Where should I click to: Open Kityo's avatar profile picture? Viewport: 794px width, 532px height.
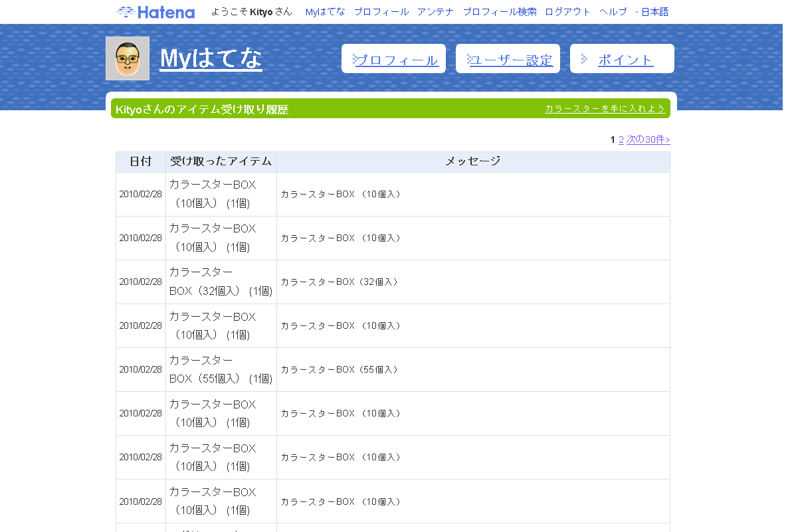tap(128, 58)
